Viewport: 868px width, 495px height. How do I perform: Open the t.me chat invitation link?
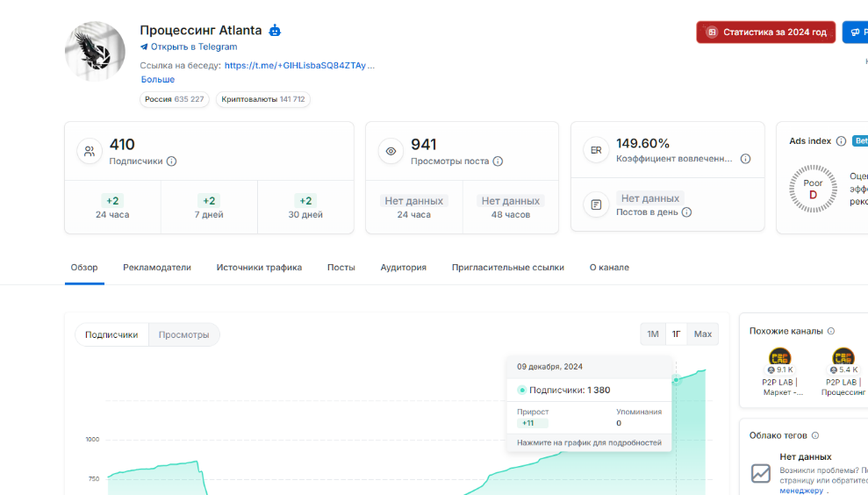pos(299,65)
